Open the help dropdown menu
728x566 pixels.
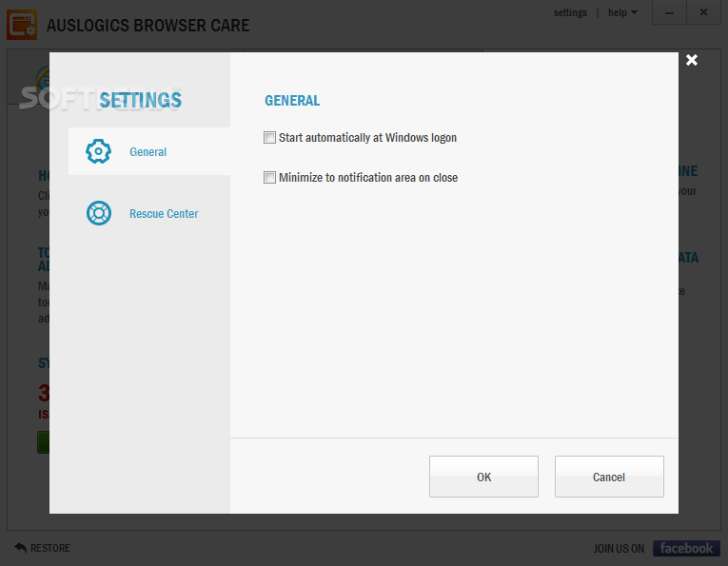[x=622, y=12]
